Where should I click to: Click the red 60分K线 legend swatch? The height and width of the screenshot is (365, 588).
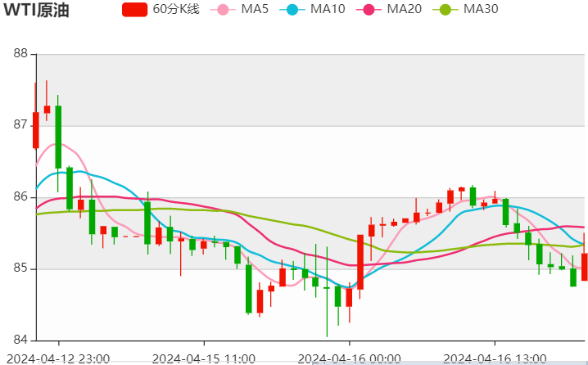(x=135, y=10)
